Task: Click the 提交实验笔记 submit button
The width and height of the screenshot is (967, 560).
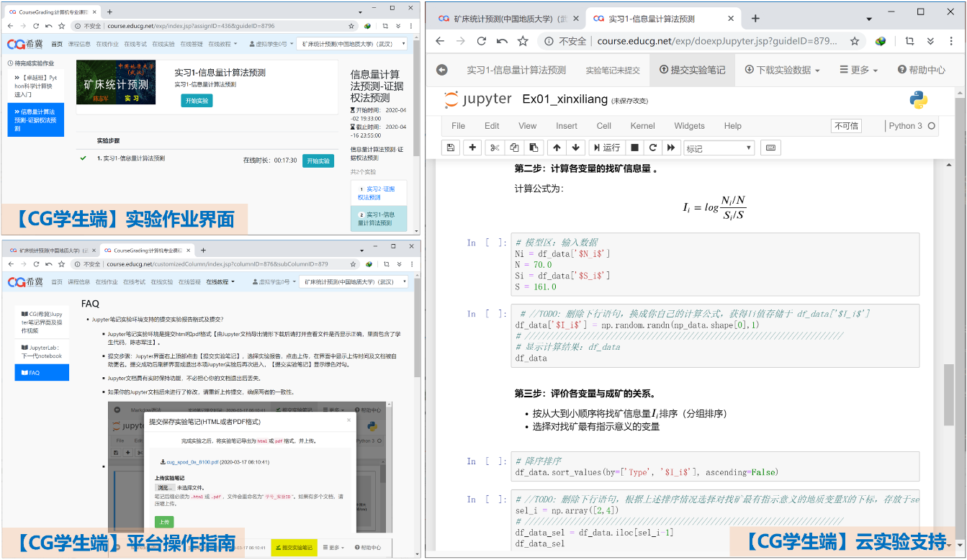Action: 692,70
